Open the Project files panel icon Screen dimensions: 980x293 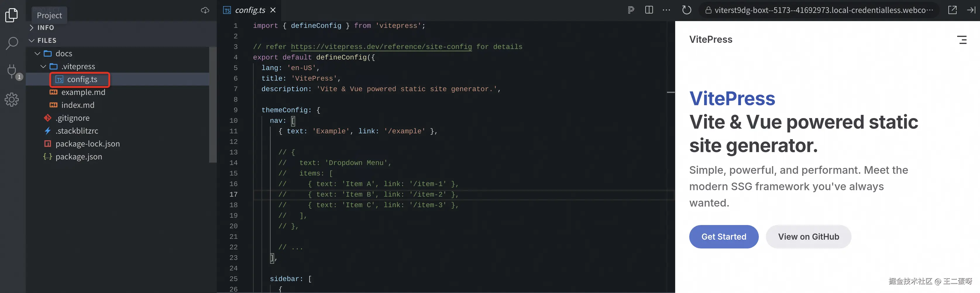point(12,15)
